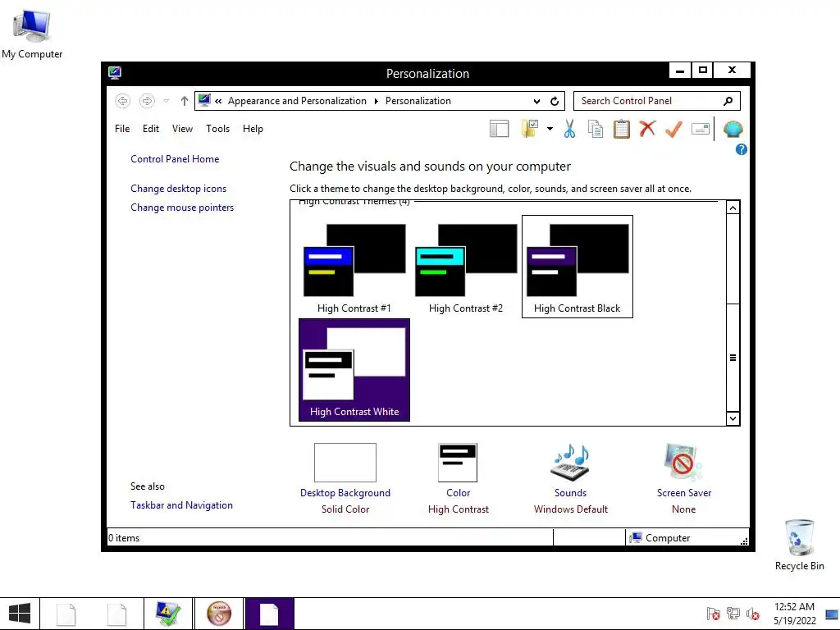Image resolution: width=840 pixels, height=630 pixels.
Task: Click the network tray icon
Action: (x=733, y=614)
